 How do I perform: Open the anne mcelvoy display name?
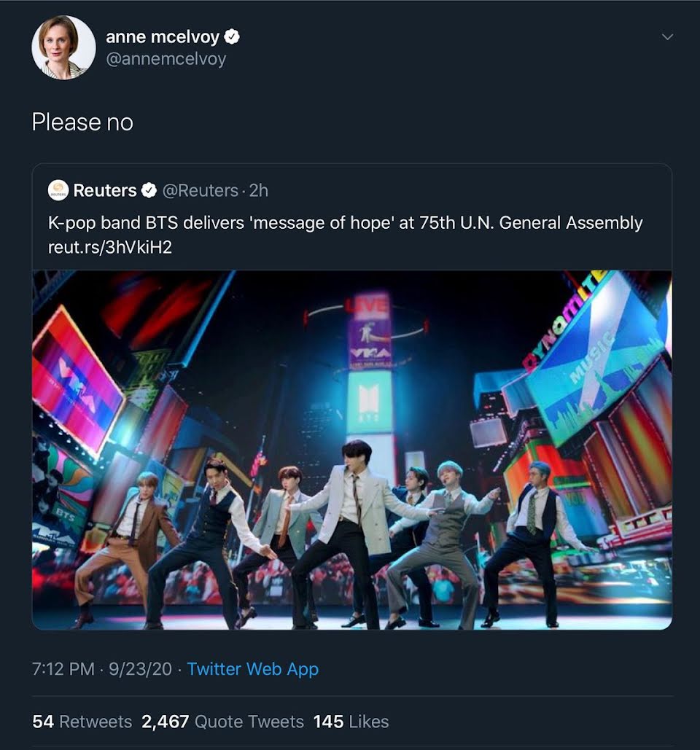pos(163,36)
